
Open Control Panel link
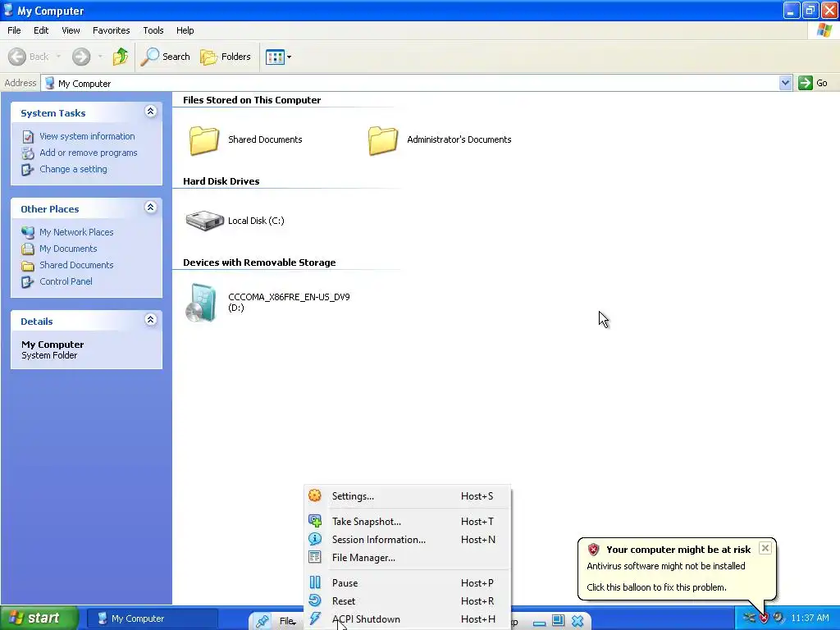point(66,281)
